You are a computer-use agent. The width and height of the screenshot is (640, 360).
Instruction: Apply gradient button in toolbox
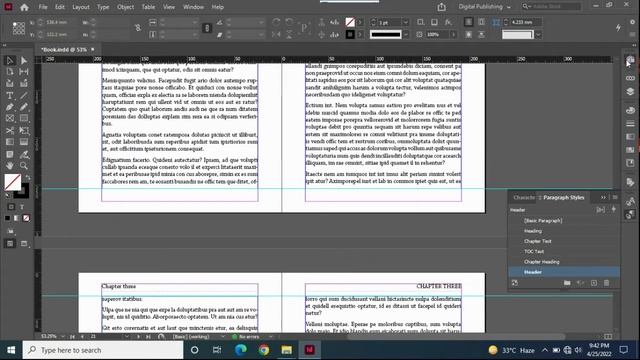[16, 218]
